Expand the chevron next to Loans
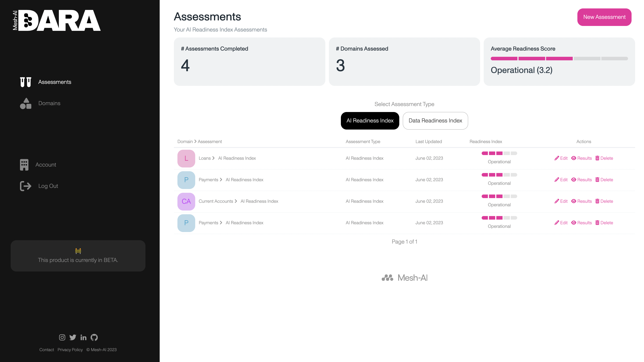The height and width of the screenshot is (362, 644). coord(214,158)
